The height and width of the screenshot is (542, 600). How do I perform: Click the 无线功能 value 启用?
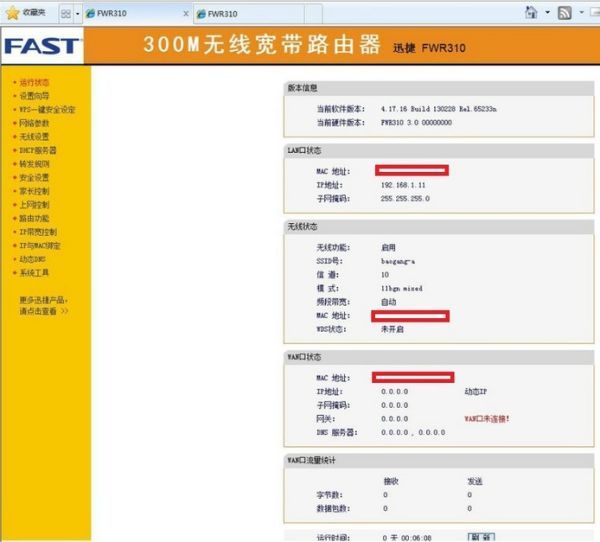pyautogui.click(x=388, y=248)
